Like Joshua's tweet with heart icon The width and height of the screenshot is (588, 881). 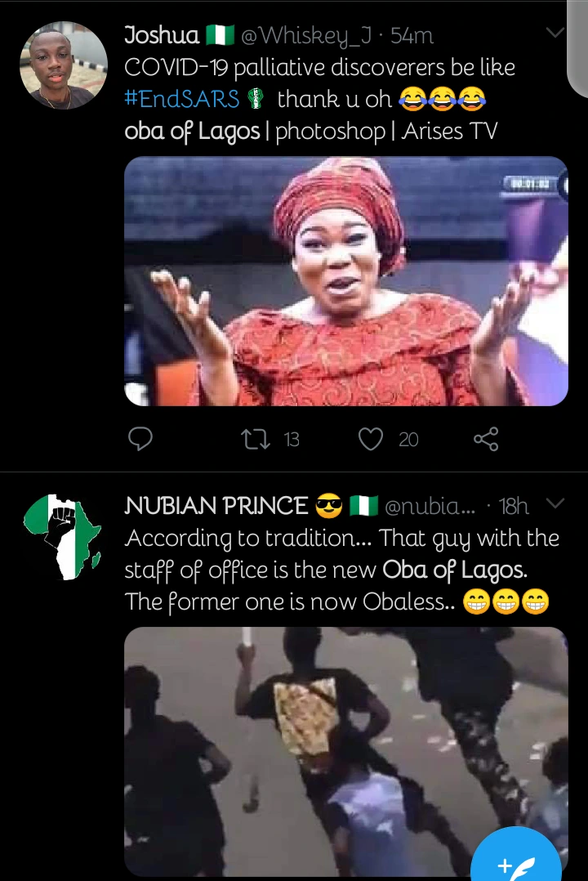[371, 440]
